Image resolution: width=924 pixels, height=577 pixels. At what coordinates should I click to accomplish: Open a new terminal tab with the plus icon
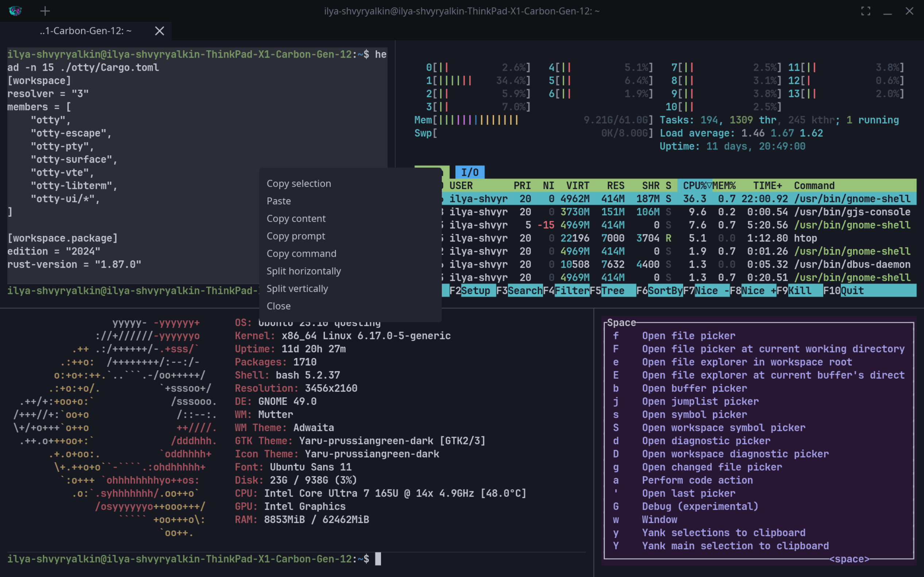[x=45, y=11]
